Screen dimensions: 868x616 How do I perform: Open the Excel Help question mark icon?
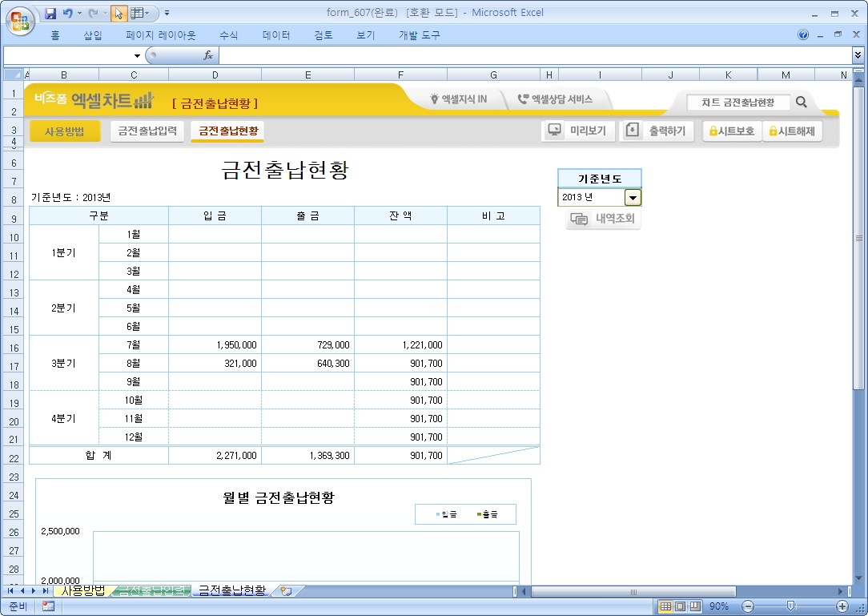click(x=803, y=35)
